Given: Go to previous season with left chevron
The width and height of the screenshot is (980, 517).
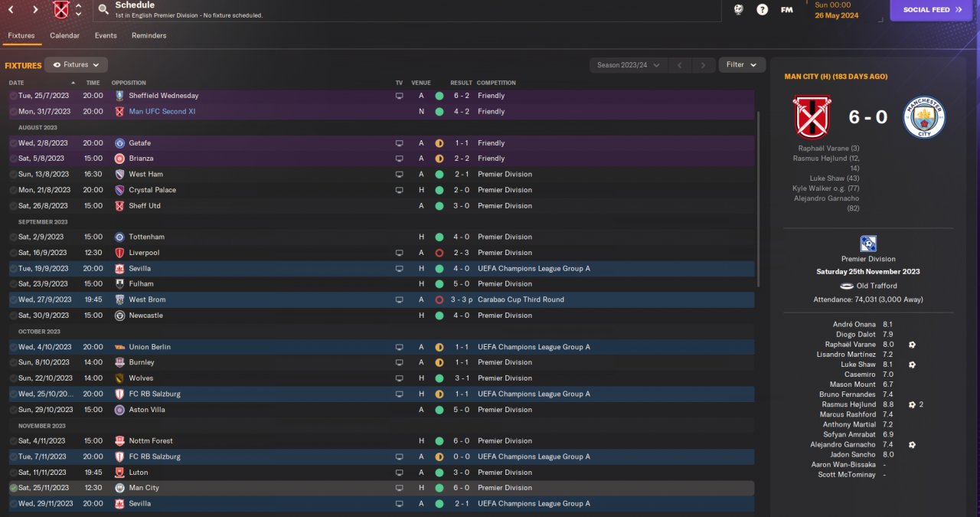Looking at the screenshot, I should (680, 65).
